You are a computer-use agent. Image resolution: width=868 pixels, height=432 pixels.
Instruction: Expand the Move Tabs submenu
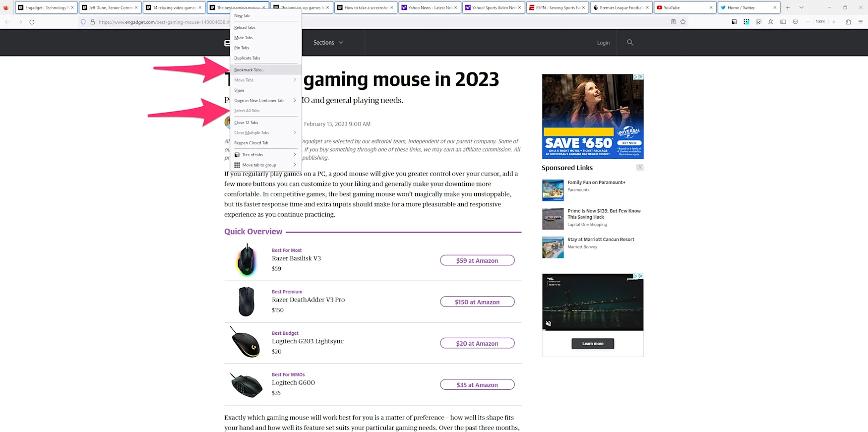tap(265, 80)
